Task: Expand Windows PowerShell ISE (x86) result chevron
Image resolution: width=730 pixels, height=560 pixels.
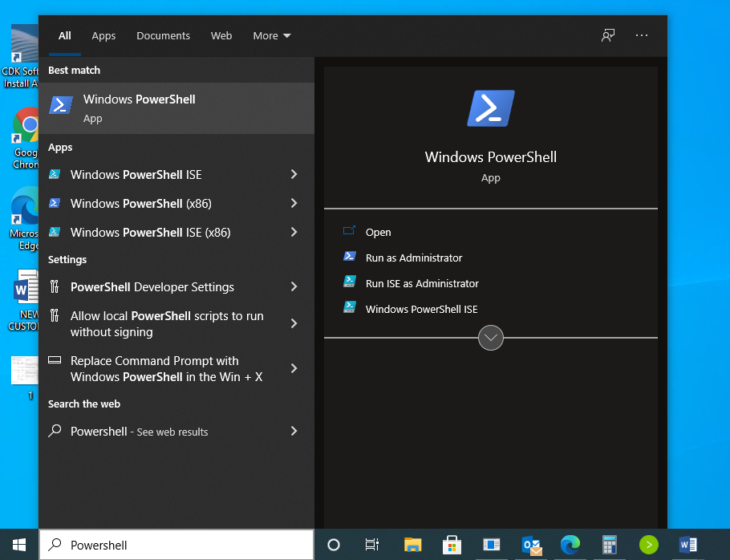Action: pyautogui.click(x=294, y=233)
